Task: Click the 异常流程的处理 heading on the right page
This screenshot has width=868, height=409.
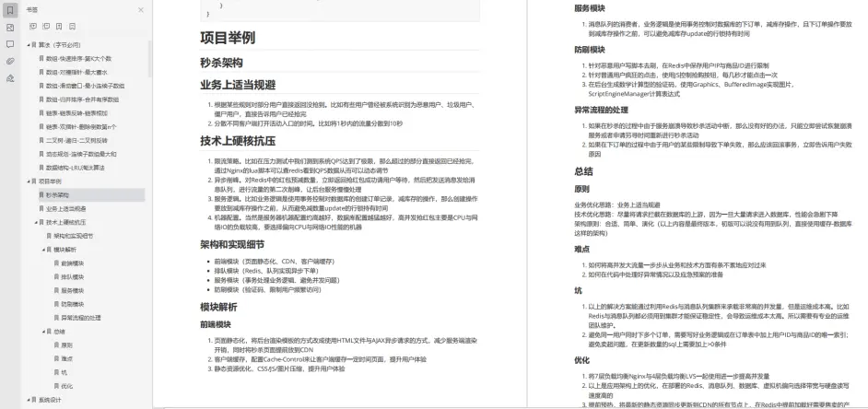Action: [601, 110]
